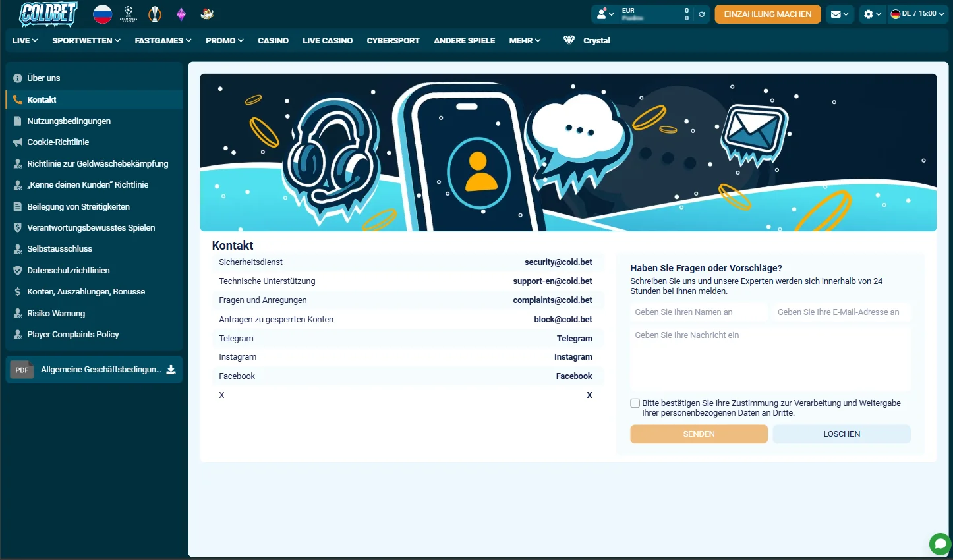Click the Crystal diamond icon in the navigation bar

[568, 40]
